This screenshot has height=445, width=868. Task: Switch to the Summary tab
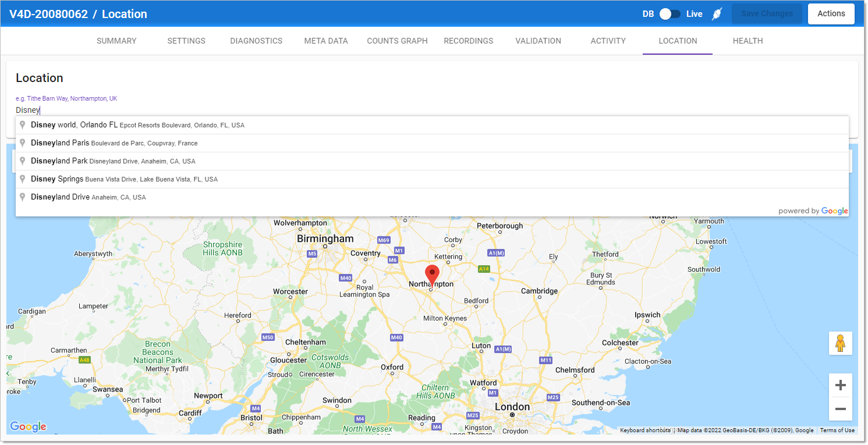point(116,41)
